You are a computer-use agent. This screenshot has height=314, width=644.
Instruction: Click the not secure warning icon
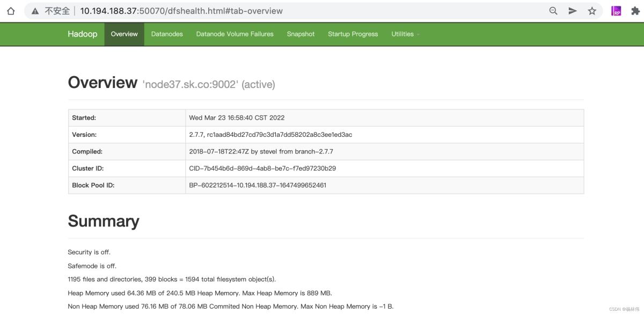[x=35, y=11]
